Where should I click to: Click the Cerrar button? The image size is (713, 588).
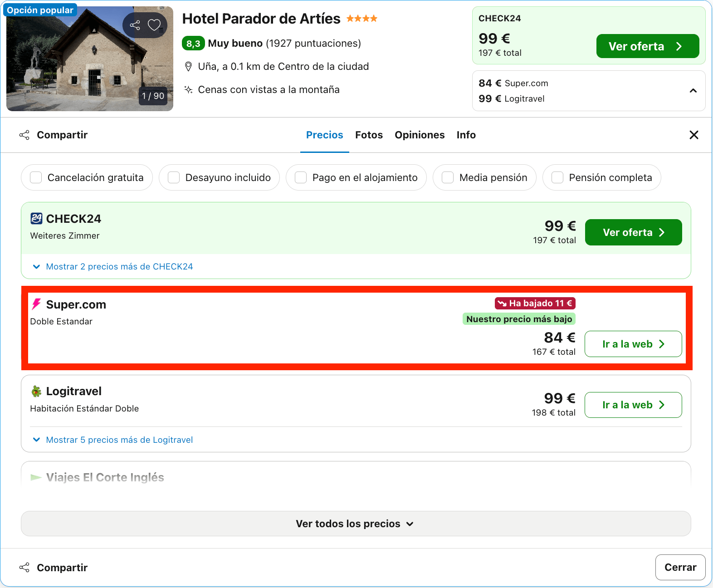point(680,567)
